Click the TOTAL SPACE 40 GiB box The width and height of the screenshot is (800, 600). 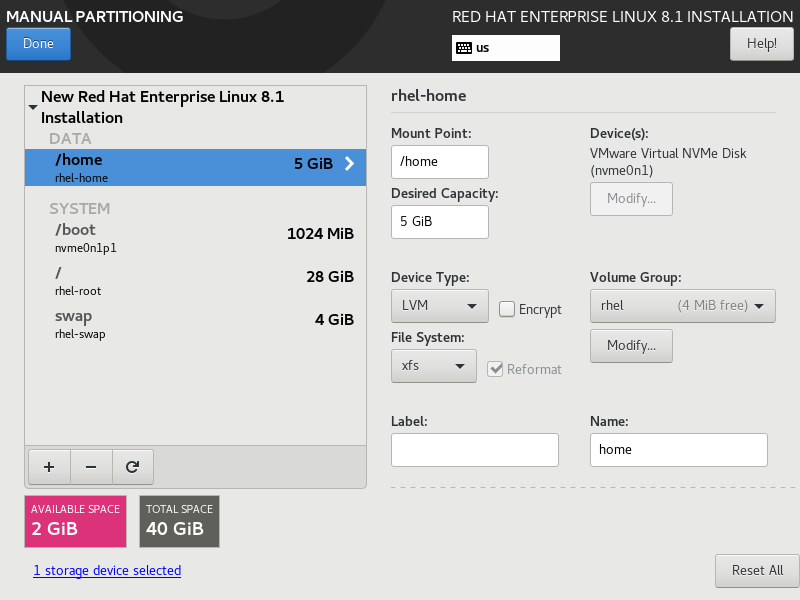[x=180, y=521]
